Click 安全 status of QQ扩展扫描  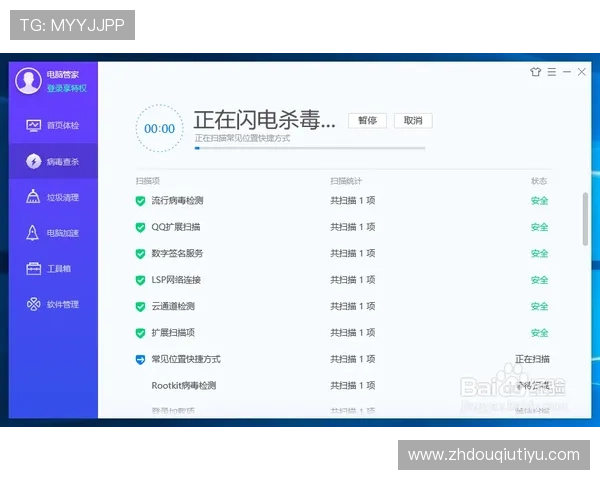[540, 227]
